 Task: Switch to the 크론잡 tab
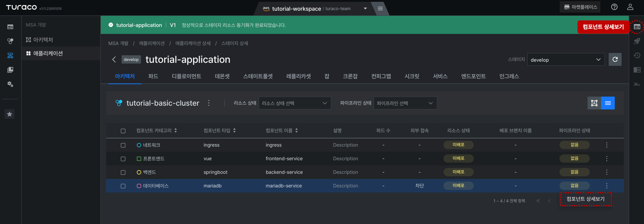(350, 76)
